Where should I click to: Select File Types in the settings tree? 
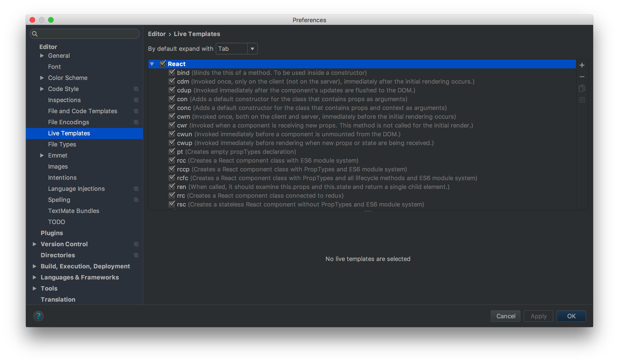point(62,144)
